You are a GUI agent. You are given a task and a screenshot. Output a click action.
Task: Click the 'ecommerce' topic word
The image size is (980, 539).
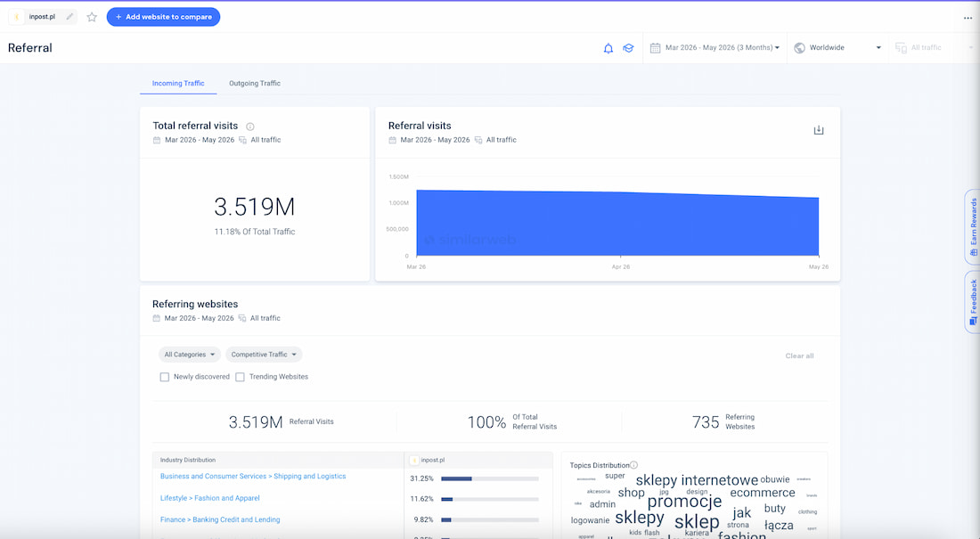(763, 493)
